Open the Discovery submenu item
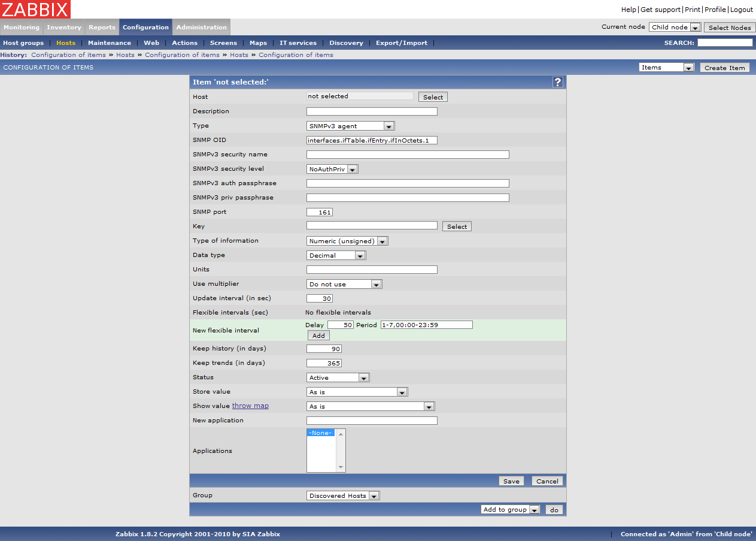Viewport: 756px width, 541px height. 346,43
